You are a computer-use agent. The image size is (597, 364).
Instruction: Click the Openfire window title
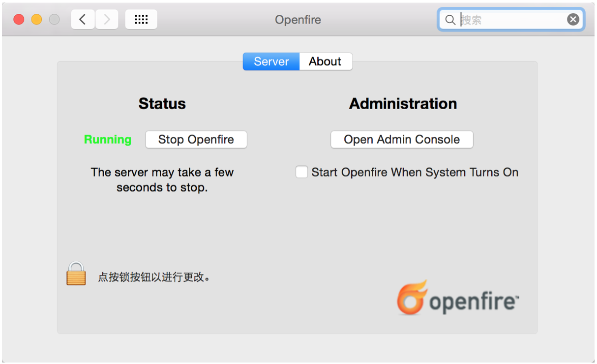point(298,20)
